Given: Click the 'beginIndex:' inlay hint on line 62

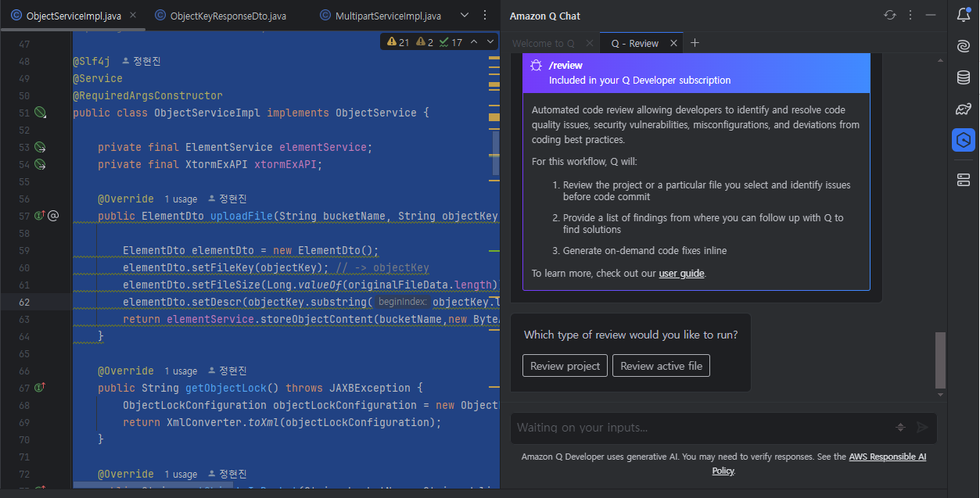Looking at the screenshot, I should click(x=403, y=302).
